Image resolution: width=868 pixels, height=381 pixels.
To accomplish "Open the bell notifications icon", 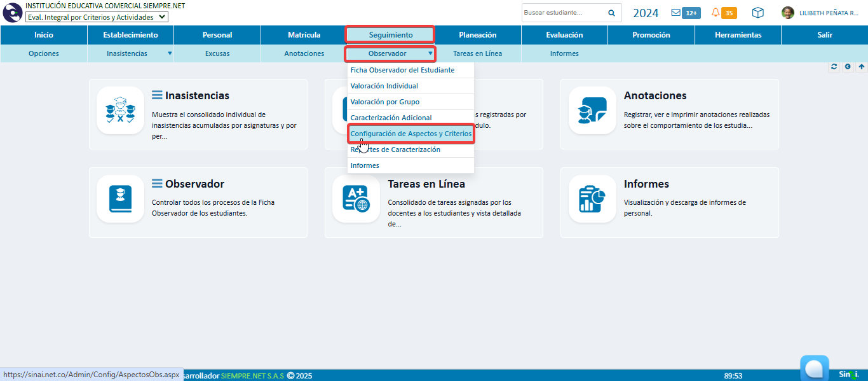I will 715,13.
